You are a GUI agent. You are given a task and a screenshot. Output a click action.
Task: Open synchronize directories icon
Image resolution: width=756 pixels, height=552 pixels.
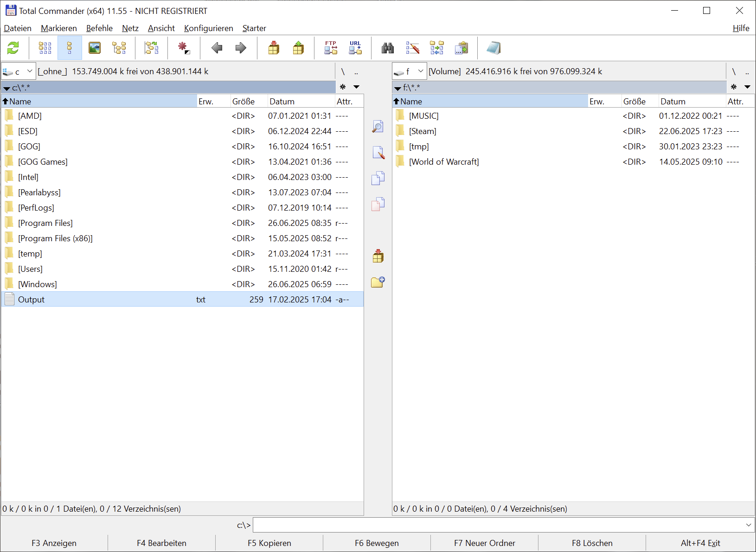tap(437, 48)
